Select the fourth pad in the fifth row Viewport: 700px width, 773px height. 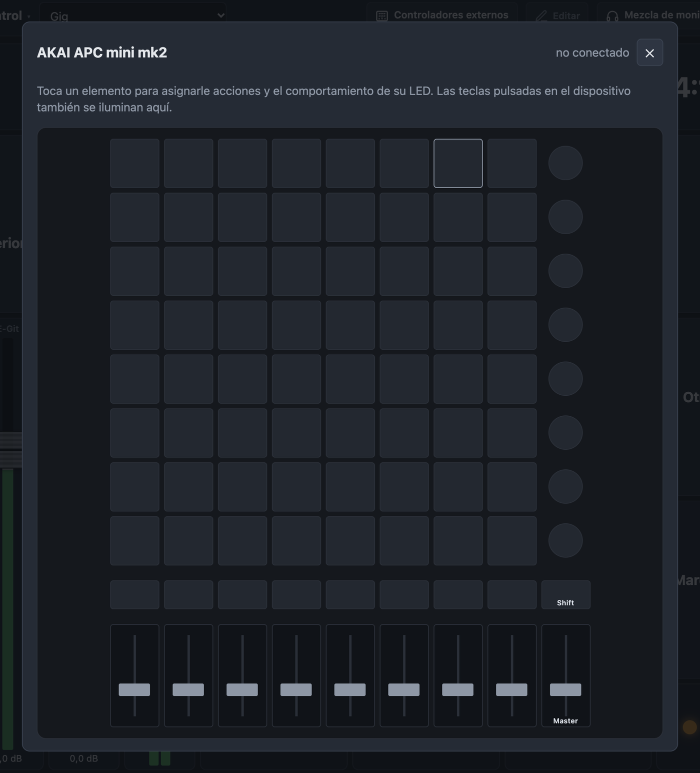tap(296, 379)
